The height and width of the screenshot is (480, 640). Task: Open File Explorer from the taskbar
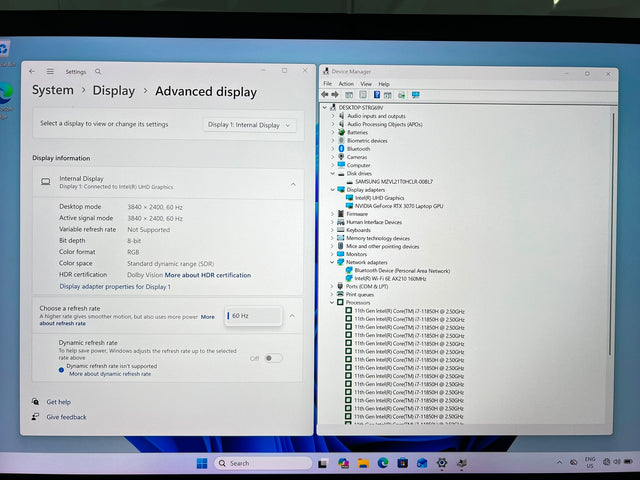[363, 463]
